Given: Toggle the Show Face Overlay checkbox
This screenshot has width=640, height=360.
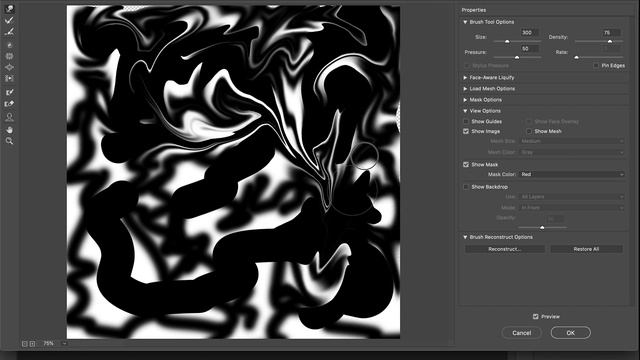Looking at the screenshot, I should [529, 122].
